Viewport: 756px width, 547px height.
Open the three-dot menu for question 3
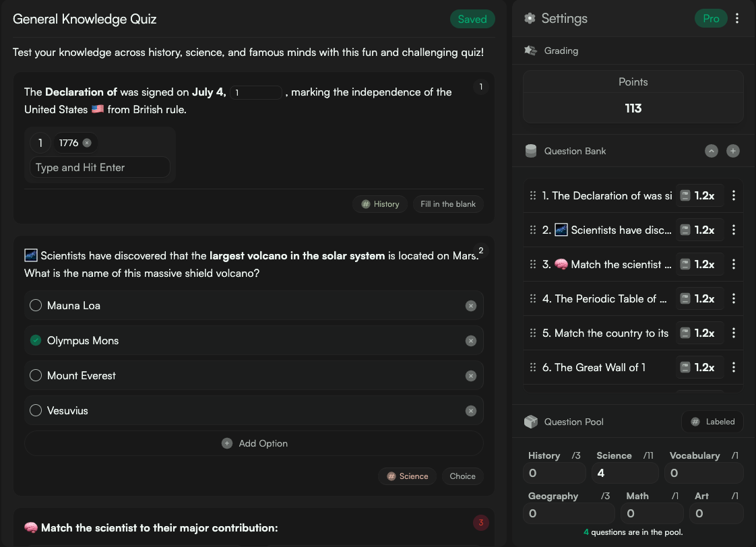733,265
